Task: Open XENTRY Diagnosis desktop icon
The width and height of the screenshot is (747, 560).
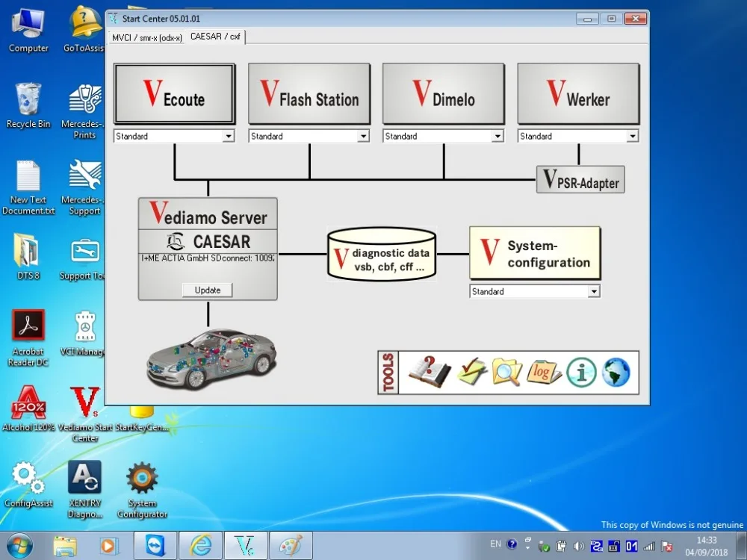Action: click(85, 490)
